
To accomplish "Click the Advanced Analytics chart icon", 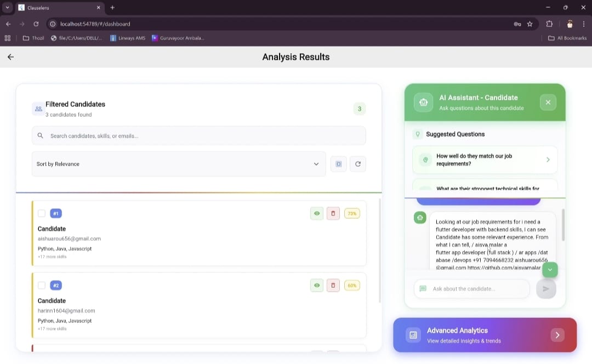I will pos(413,335).
